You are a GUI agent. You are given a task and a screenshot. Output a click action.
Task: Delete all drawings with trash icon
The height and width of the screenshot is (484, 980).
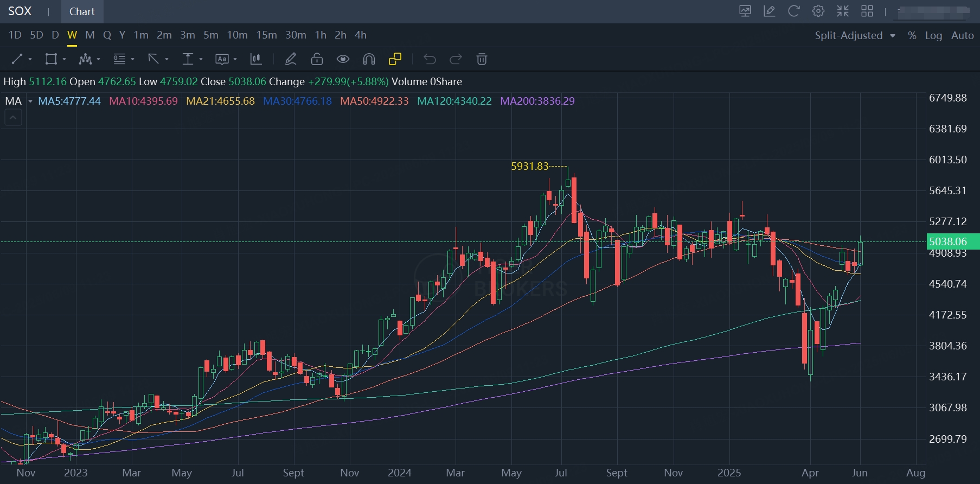tap(482, 59)
